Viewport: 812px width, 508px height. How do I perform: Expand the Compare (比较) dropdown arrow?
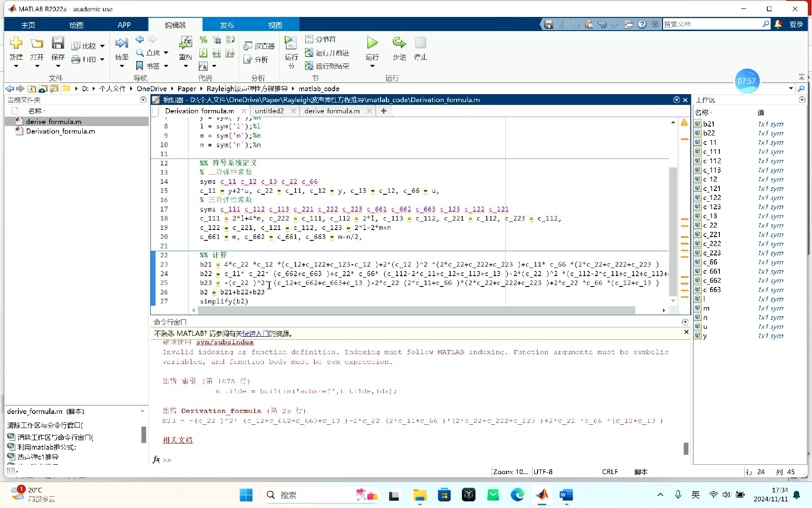(102, 46)
